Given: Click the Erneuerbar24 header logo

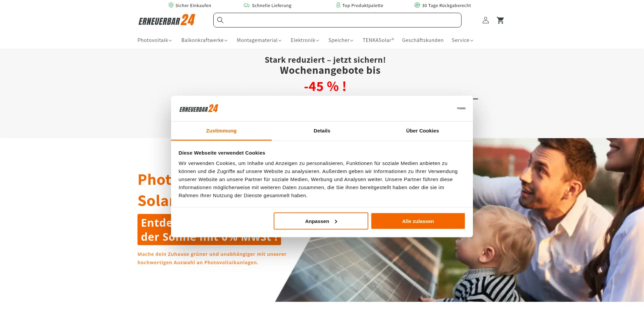Looking at the screenshot, I should 167,20.
